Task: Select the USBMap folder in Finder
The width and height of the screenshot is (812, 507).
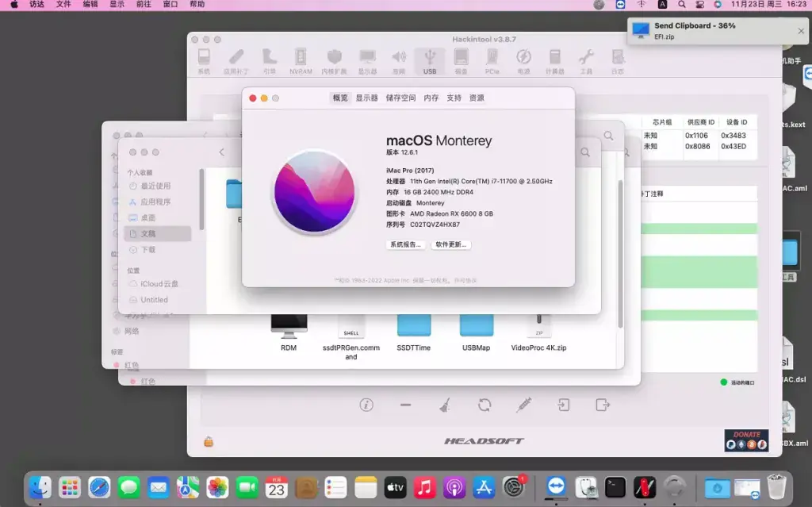Action: [477, 332]
